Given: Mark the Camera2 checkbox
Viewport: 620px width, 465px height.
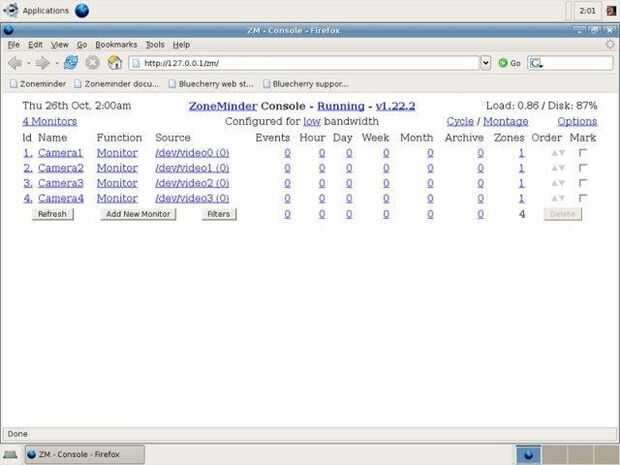Looking at the screenshot, I should pyautogui.click(x=583, y=168).
